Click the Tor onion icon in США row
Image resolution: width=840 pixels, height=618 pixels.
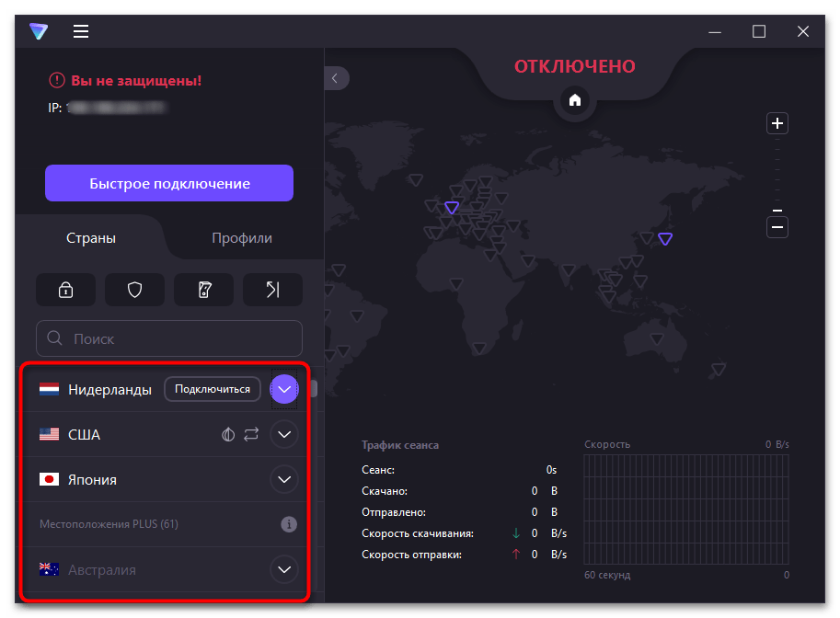coord(229,434)
